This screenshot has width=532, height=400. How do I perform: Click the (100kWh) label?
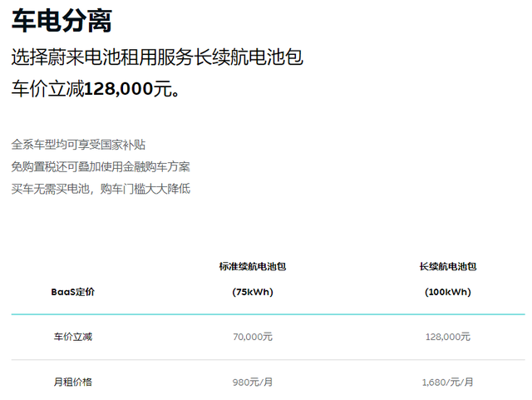(448, 292)
